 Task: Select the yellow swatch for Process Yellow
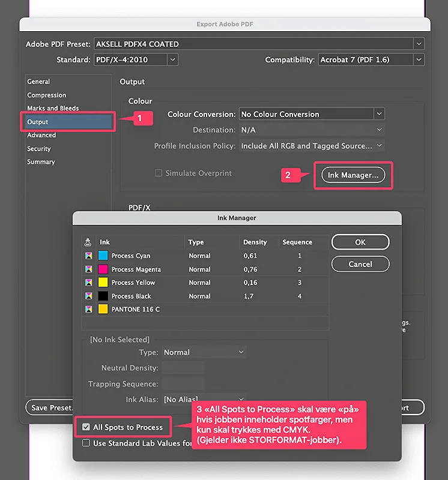coord(103,282)
